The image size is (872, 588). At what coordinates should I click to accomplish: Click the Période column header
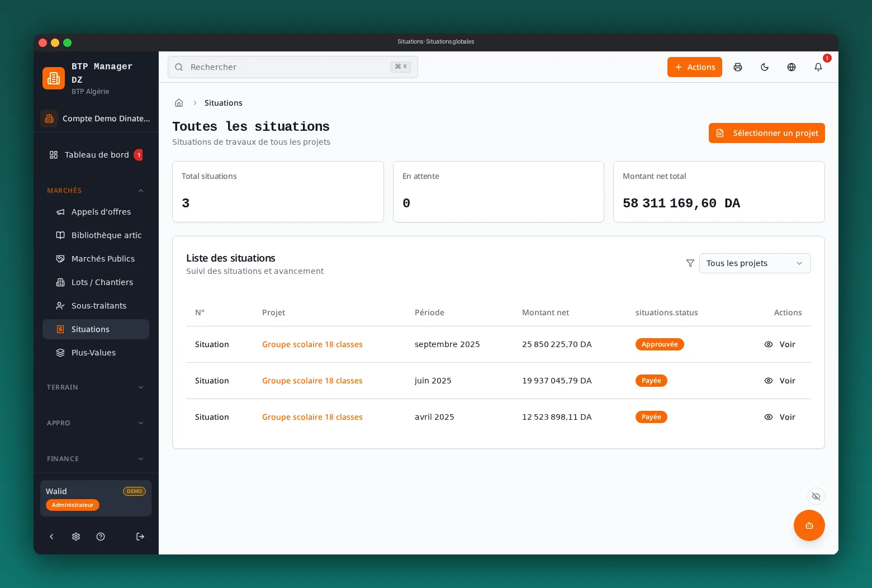tap(429, 312)
